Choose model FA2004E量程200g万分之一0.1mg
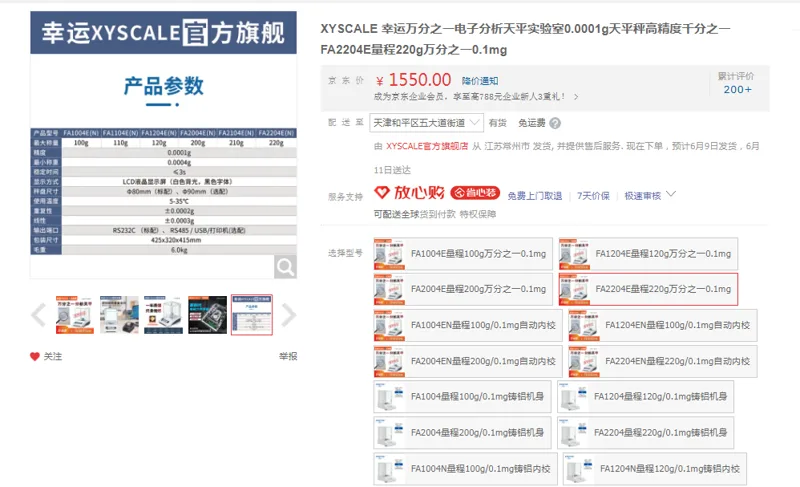This screenshot has width=800, height=487. coord(463,289)
